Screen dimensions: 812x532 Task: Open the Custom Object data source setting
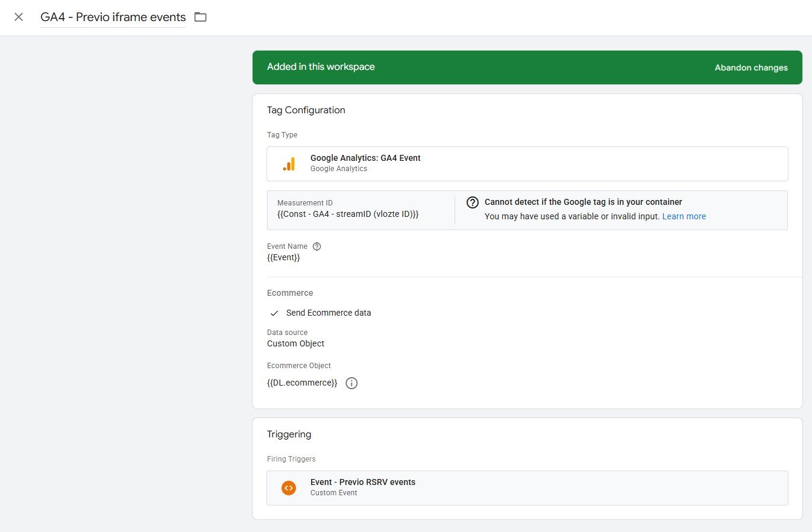pyautogui.click(x=295, y=343)
